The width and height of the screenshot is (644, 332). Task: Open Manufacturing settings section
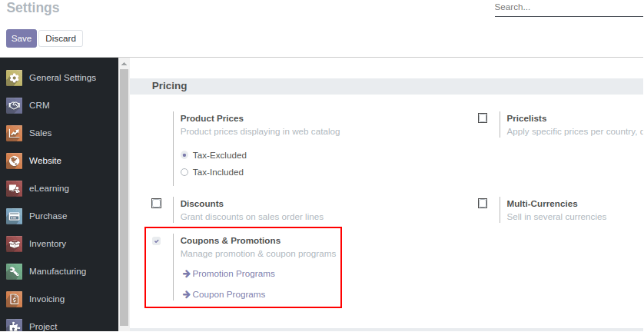59,271
